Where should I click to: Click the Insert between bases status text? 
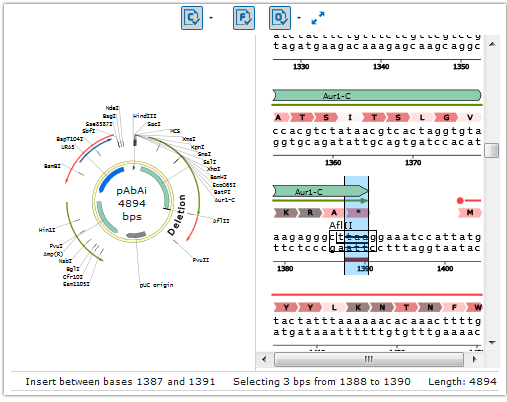click(120, 381)
